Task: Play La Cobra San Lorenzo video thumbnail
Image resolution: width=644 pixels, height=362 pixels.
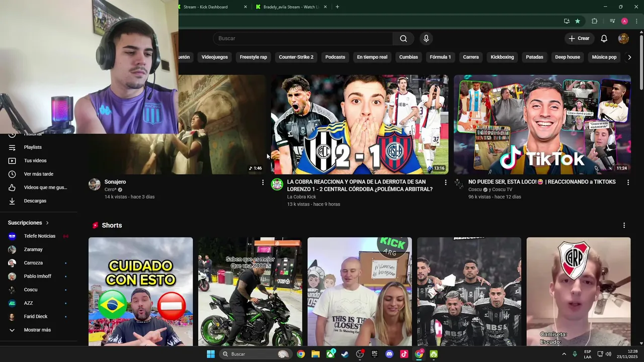Action: tap(360, 125)
